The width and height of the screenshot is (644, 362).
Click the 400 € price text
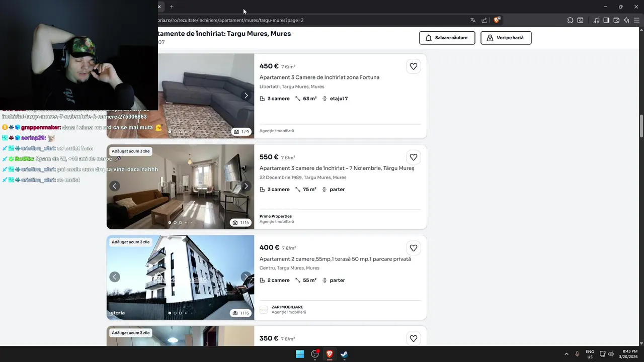click(x=269, y=248)
